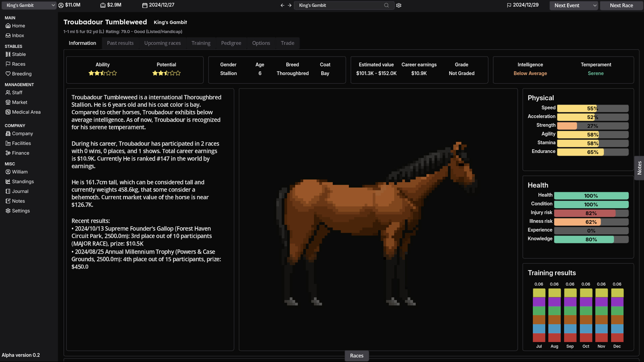
Task: Click the back arrow navigation icon
Action: (x=282, y=5)
